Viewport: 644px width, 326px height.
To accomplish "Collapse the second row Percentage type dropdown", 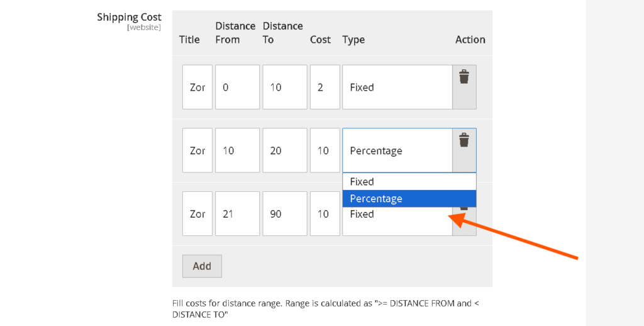I will 397,151.
